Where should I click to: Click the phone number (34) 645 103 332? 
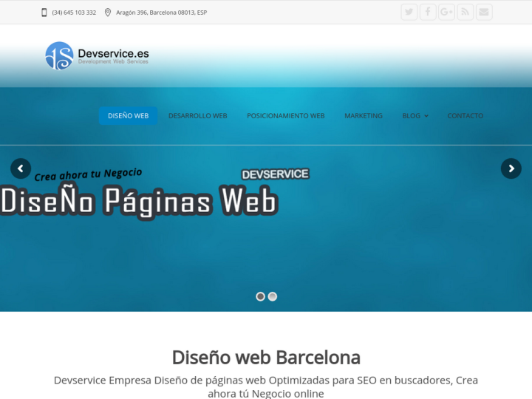coord(74,13)
